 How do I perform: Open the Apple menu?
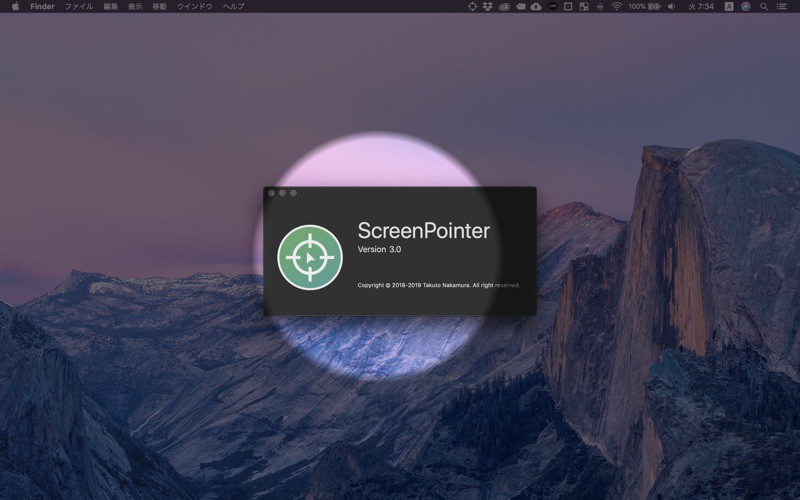click(15, 7)
